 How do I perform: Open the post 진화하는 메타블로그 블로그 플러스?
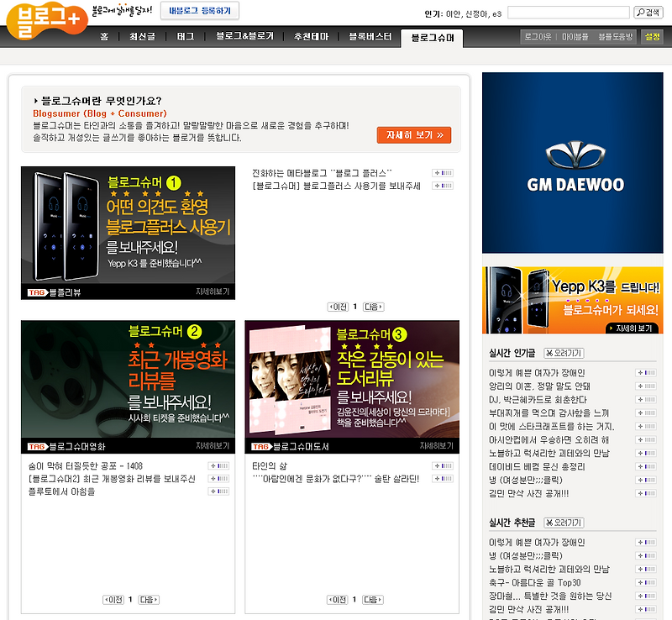(x=322, y=173)
